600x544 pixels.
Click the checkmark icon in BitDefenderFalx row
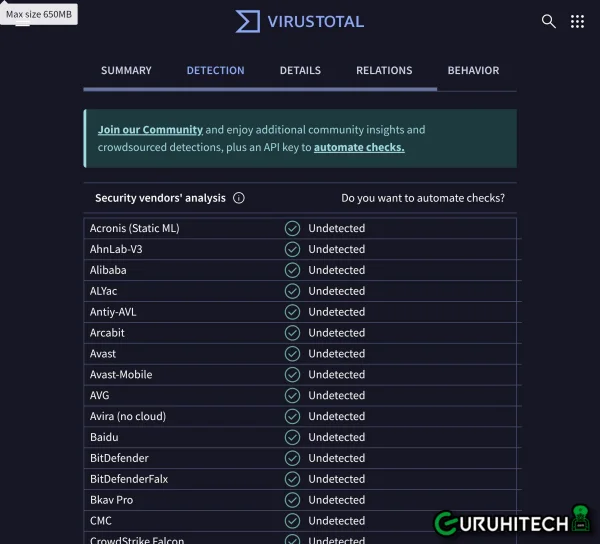pos(292,479)
